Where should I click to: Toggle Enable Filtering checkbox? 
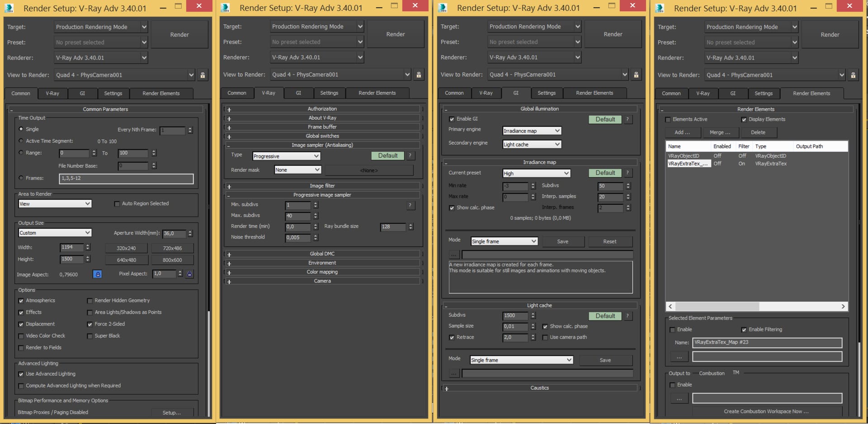click(x=744, y=330)
